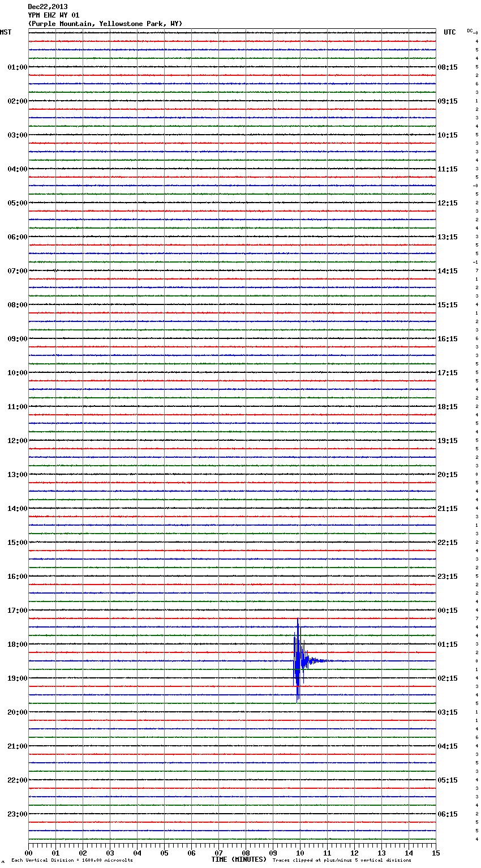Click the date label Dec22,2013
The height and width of the screenshot is (868, 481).
(48, 7)
